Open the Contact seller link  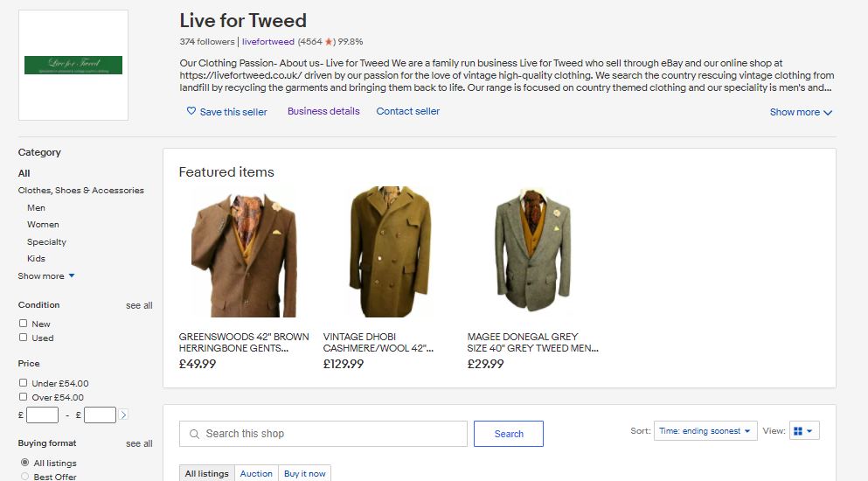click(408, 111)
